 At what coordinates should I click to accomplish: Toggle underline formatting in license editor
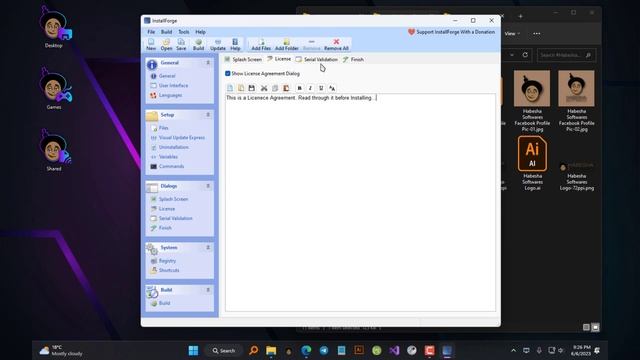321,88
